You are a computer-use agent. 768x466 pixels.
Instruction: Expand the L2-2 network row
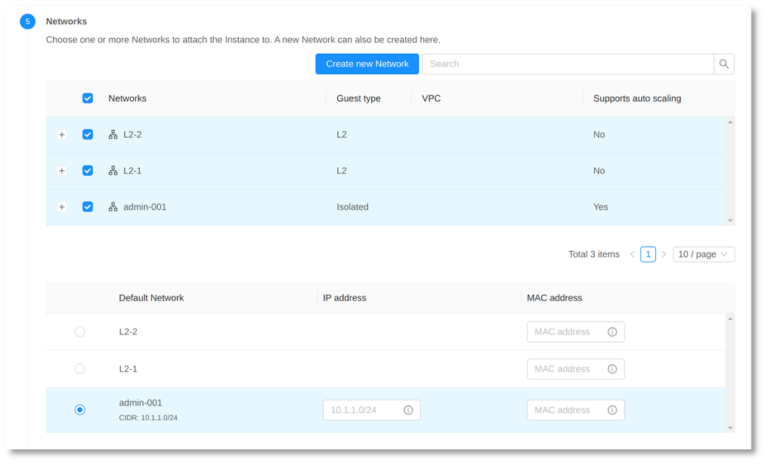click(x=62, y=134)
